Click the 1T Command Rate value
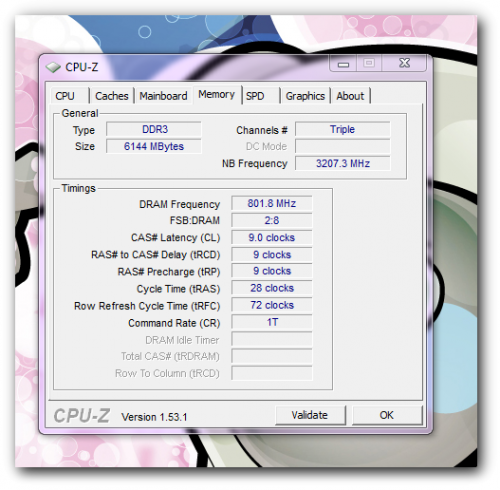The width and height of the screenshot is (500, 490). coord(272,322)
